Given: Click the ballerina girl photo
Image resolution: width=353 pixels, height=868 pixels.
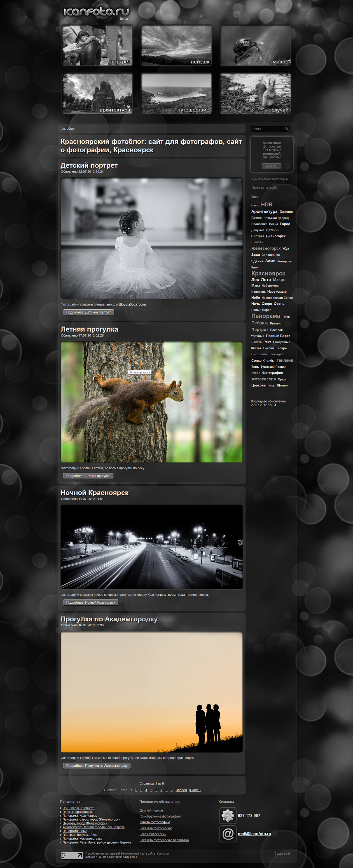Looking at the screenshot, I should pos(151,238).
